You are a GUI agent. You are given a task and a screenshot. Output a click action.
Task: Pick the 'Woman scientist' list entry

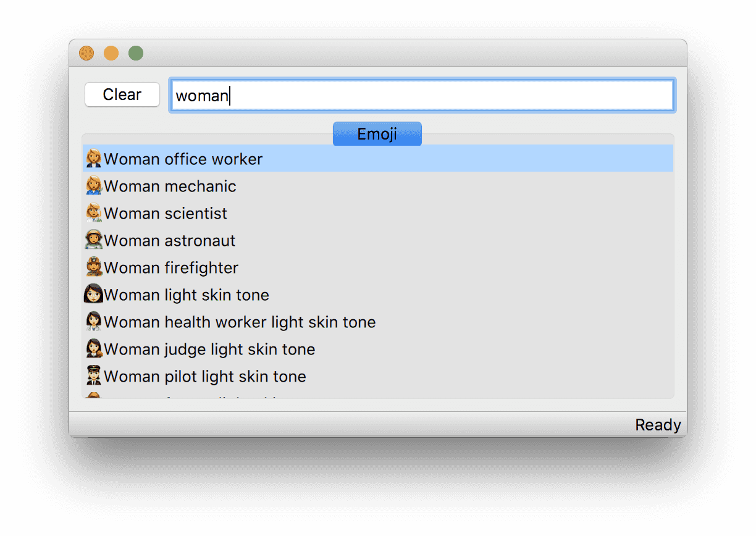click(166, 214)
